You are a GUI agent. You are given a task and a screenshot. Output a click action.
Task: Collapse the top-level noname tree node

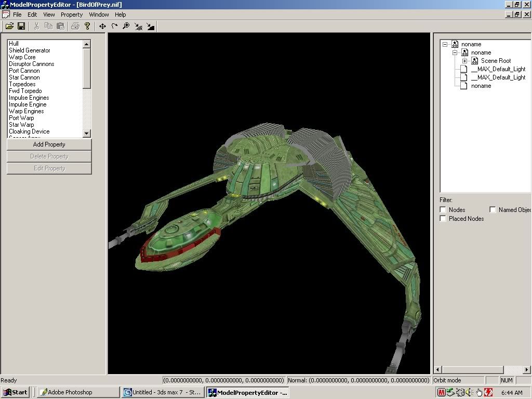pyautogui.click(x=445, y=44)
